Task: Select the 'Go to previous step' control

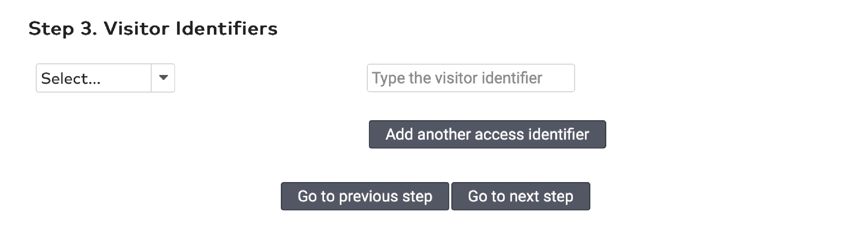Action: click(x=365, y=197)
